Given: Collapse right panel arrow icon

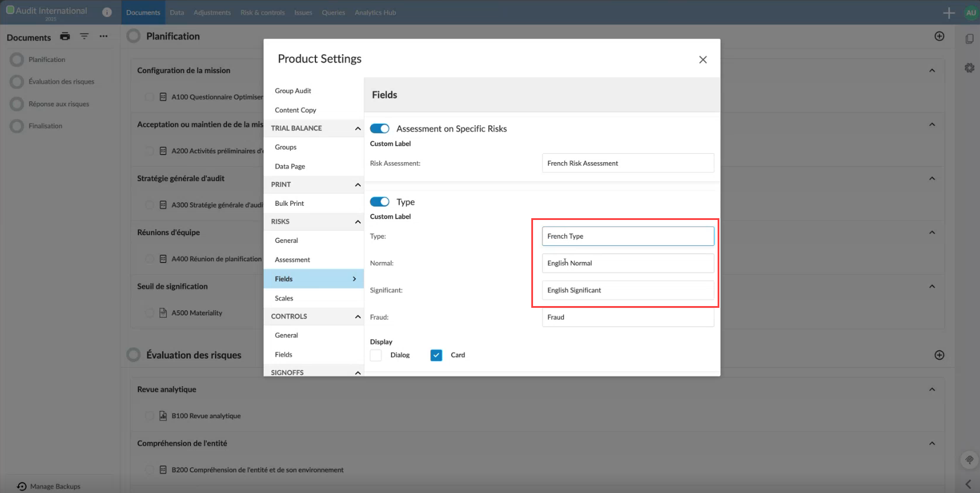Looking at the screenshot, I should pos(968,484).
